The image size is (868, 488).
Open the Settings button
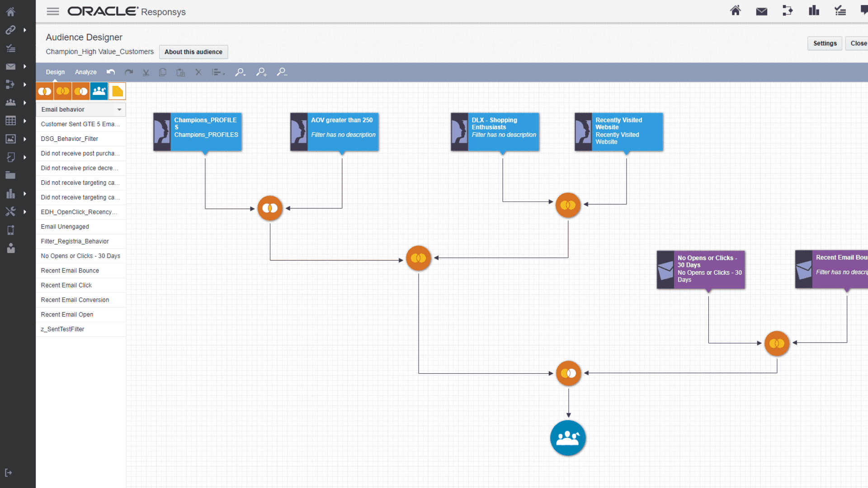pos(825,43)
